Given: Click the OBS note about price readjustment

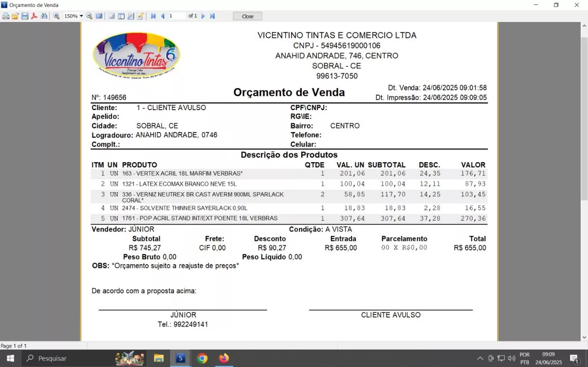Looking at the screenshot, I should (x=166, y=266).
